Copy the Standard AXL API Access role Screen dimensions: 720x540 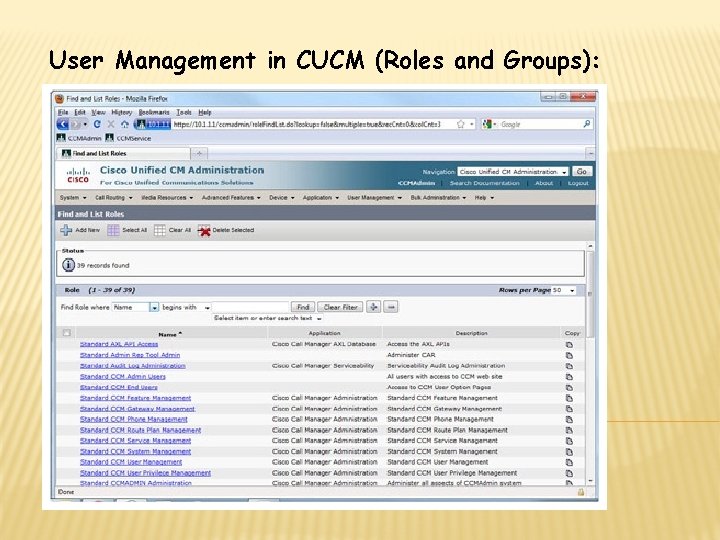(569, 344)
